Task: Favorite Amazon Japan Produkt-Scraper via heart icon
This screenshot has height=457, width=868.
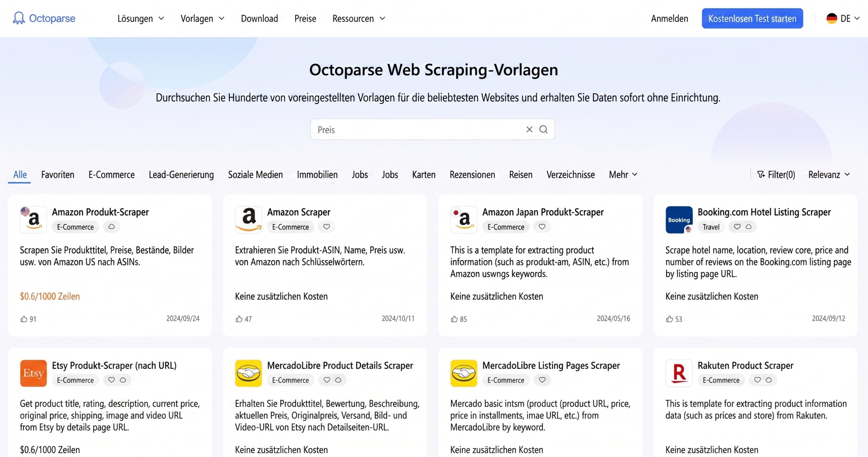Action: (x=542, y=226)
